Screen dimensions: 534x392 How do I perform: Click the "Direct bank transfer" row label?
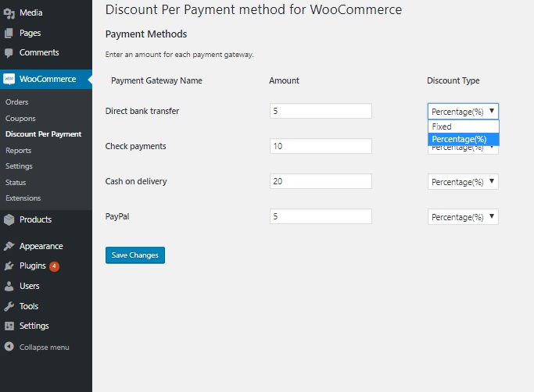[142, 111]
